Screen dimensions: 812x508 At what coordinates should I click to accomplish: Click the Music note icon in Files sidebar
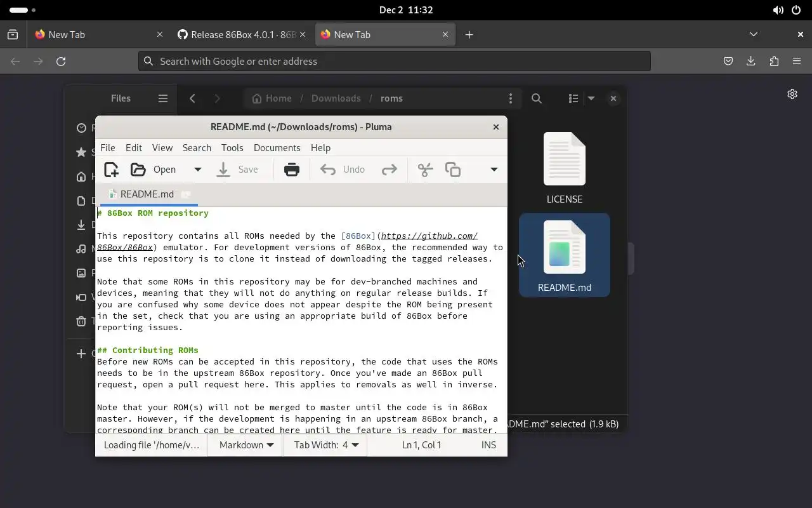pos(81,249)
